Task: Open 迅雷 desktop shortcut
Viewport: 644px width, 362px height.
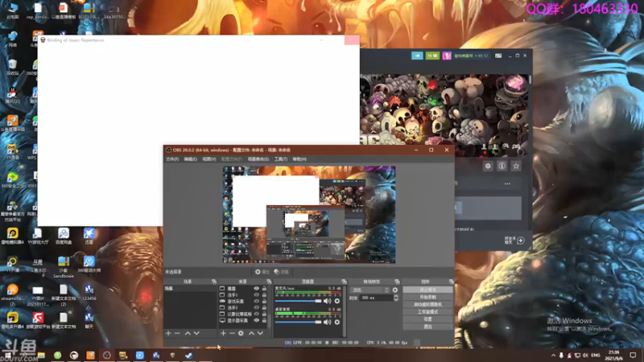Action: click(x=89, y=237)
